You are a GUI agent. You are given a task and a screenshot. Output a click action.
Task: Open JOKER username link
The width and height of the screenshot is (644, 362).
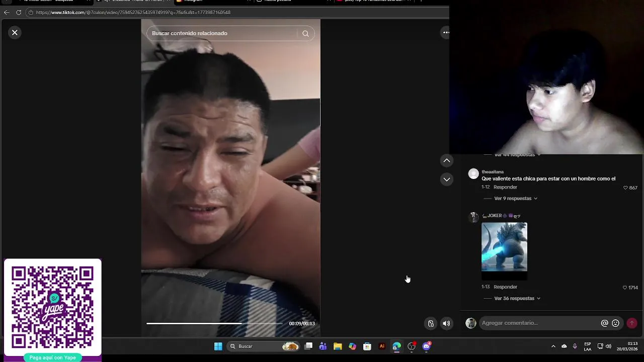501,216
